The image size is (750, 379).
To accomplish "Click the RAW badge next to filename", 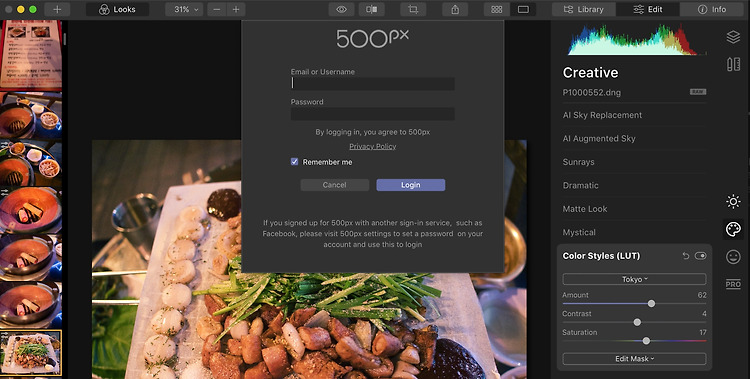I will pos(698,92).
